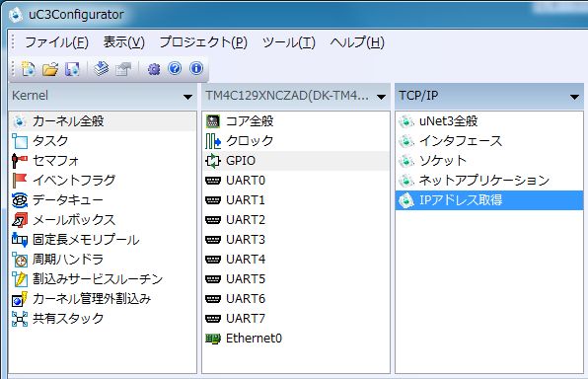Click the new project toolbar icon
The width and height of the screenshot is (588, 379).
pyautogui.click(x=29, y=69)
